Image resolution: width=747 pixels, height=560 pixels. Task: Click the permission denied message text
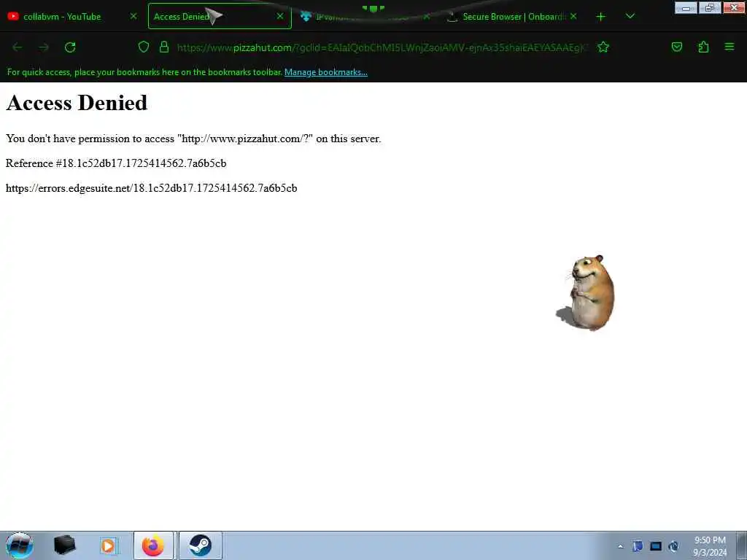coord(193,139)
